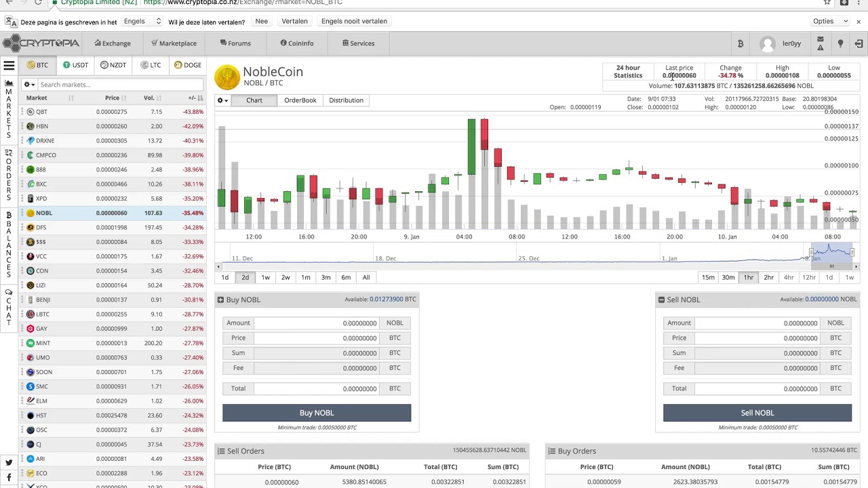868x488 pixels.
Task: Open the Facebook icon link
Action: pos(9,478)
